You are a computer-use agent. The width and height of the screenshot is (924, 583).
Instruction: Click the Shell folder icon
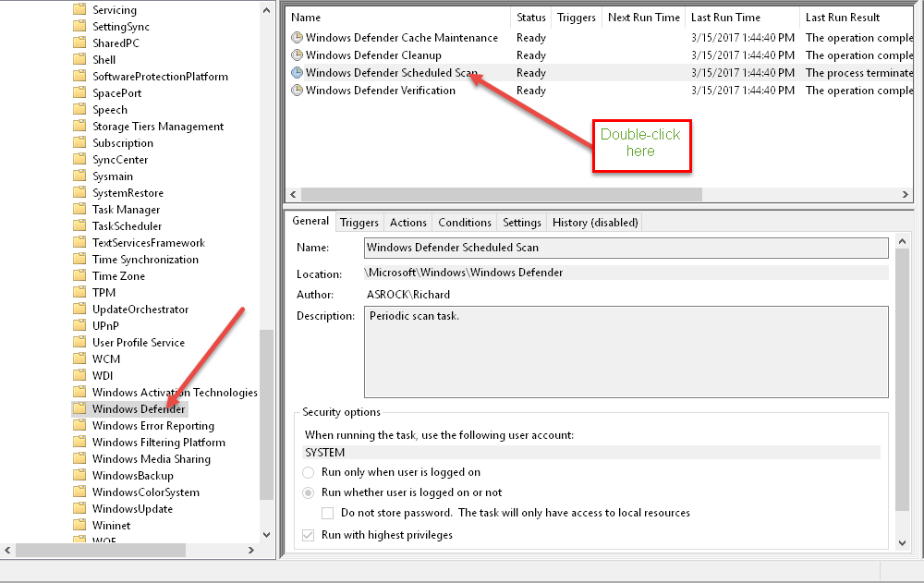(x=79, y=59)
